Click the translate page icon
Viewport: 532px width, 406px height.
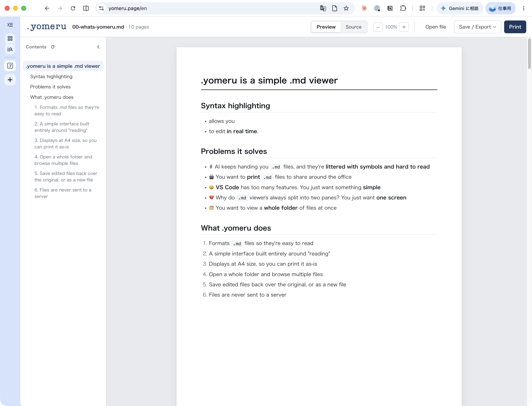tap(323, 8)
